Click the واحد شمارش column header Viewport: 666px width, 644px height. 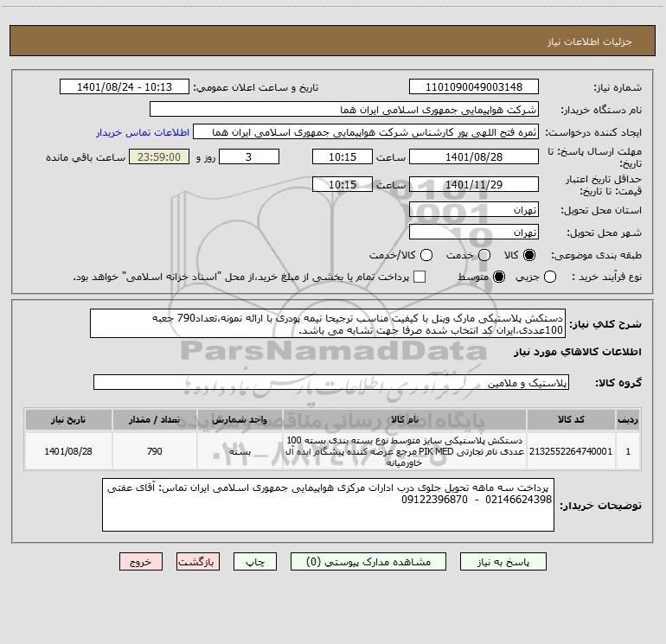point(240,419)
